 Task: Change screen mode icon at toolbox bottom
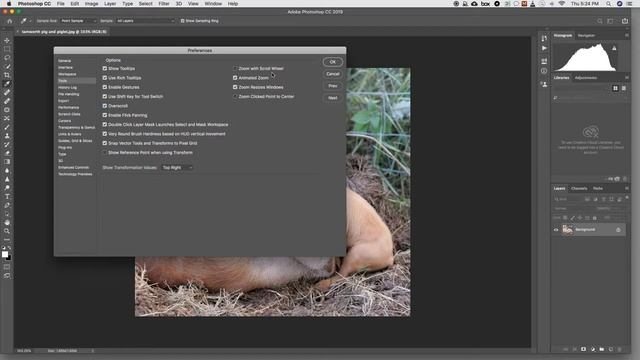click(x=7, y=276)
